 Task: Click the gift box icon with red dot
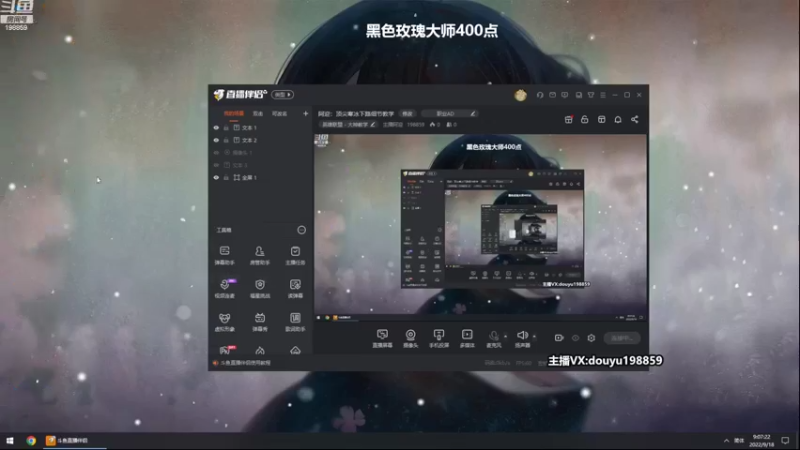[x=568, y=119]
